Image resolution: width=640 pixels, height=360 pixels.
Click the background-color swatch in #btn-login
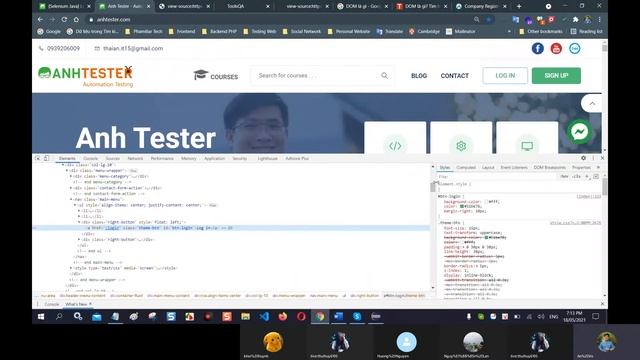486,201
